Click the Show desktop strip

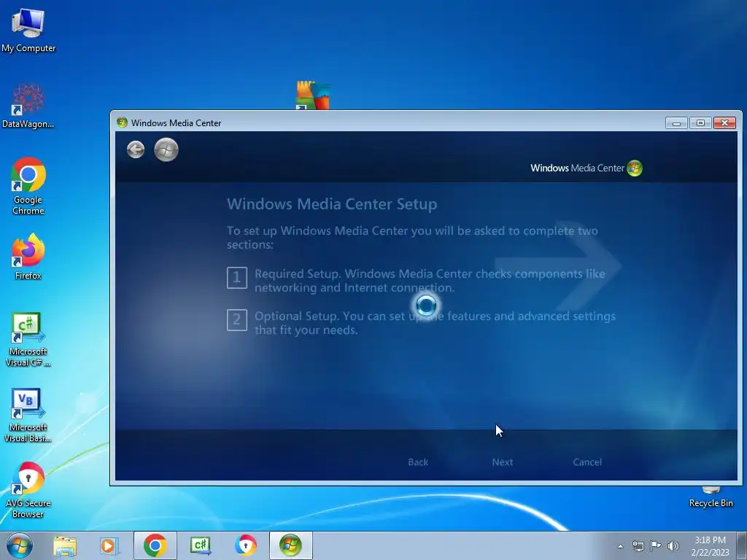[x=742, y=545]
